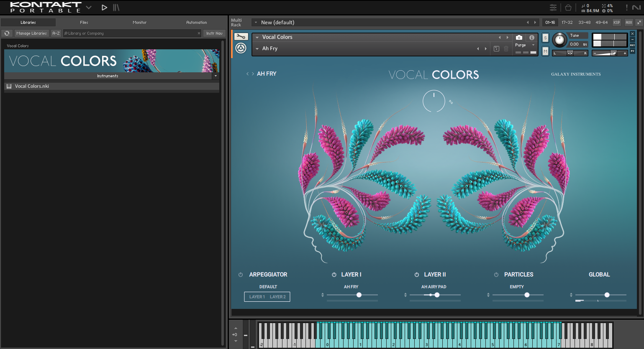Switch to the Files tab
The image size is (644, 349).
coord(84,23)
